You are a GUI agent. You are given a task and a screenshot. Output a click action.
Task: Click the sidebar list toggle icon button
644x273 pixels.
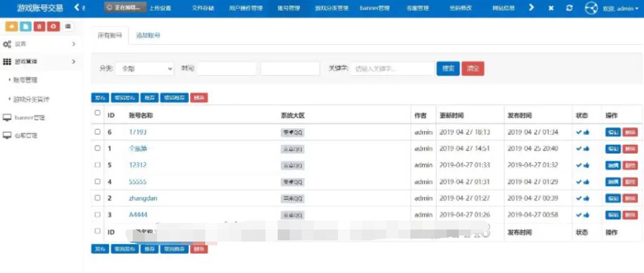pos(68,27)
